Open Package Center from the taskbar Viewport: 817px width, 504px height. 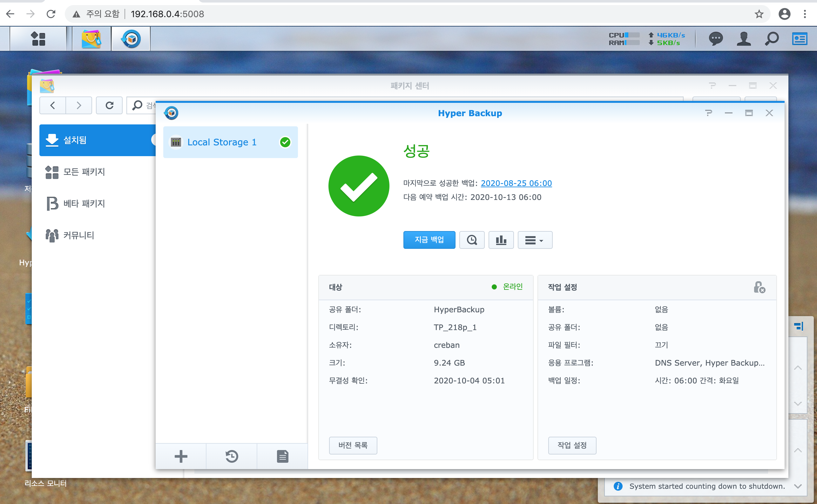click(91, 39)
